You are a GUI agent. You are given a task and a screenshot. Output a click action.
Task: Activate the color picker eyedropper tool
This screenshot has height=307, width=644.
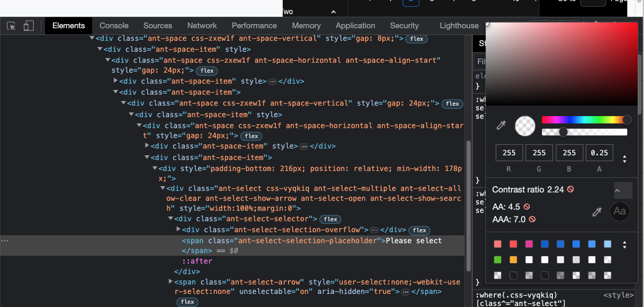(501, 125)
